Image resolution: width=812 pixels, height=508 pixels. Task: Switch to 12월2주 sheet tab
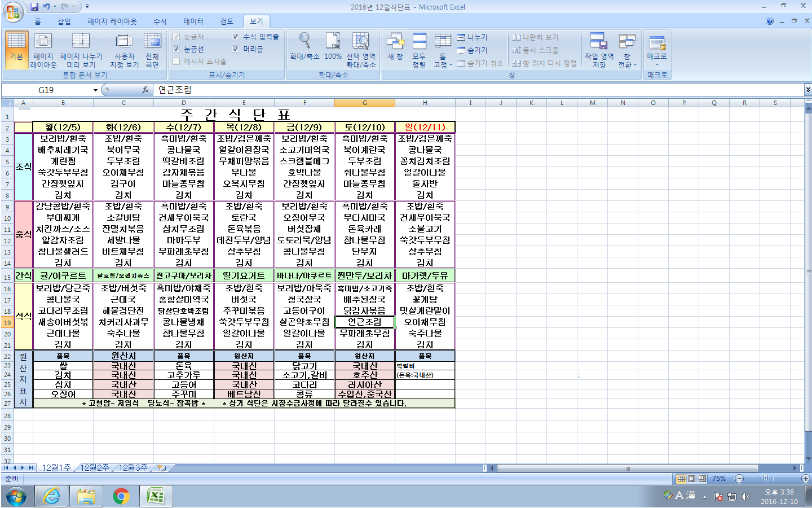point(95,467)
